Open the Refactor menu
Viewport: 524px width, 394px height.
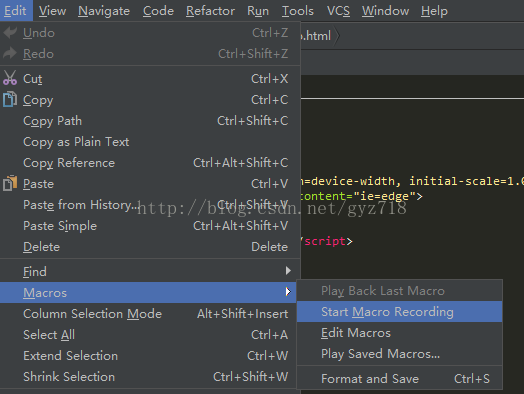tap(211, 11)
